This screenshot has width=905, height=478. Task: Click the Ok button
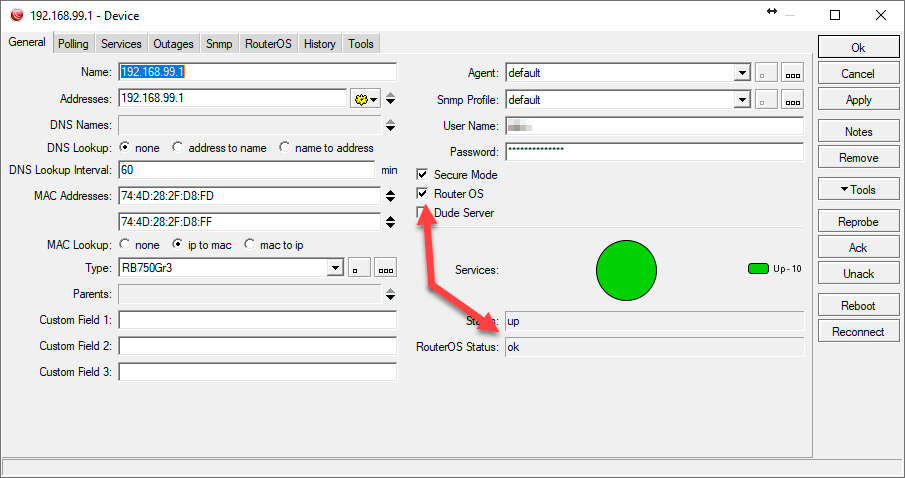click(858, 47)
